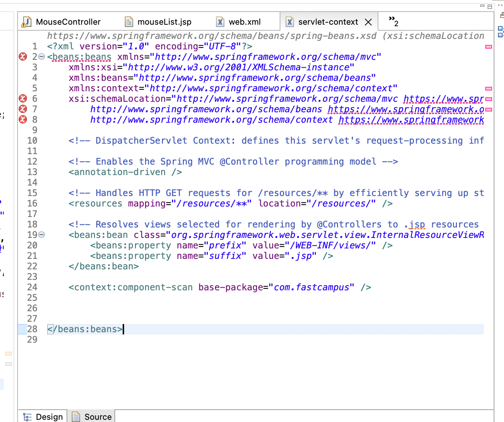
Task: Open the spring-context schema URL on line 8
Action: point(411,120)
